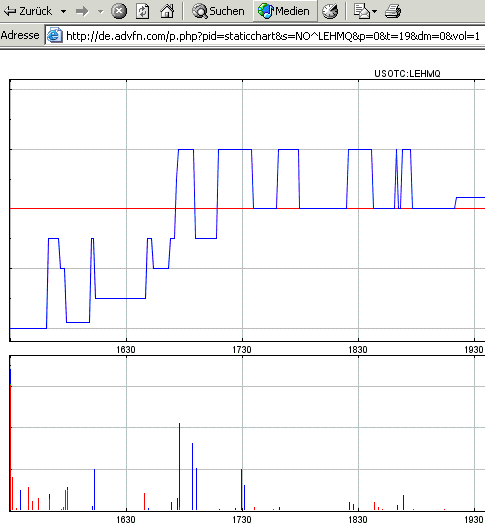Click the print icon

393,11
